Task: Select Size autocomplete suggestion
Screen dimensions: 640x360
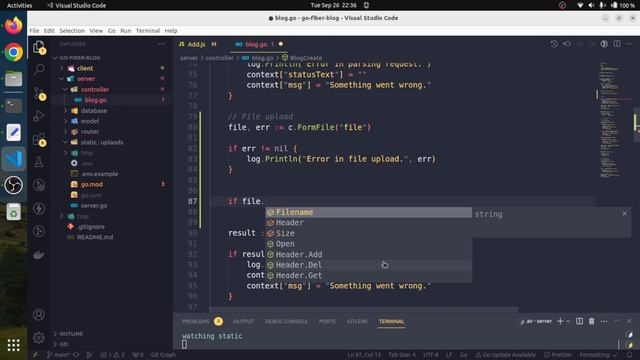Action: 369,233
